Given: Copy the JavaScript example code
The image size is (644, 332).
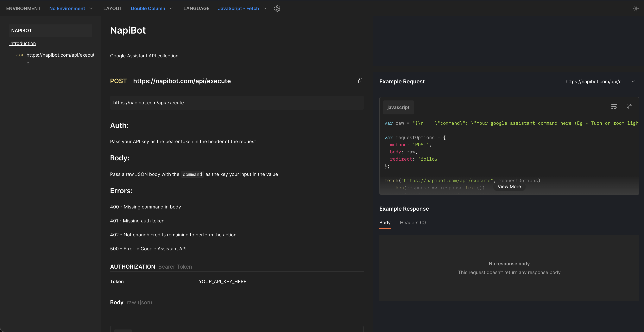Looking at the screenshot, I should (x=629, y=107).
